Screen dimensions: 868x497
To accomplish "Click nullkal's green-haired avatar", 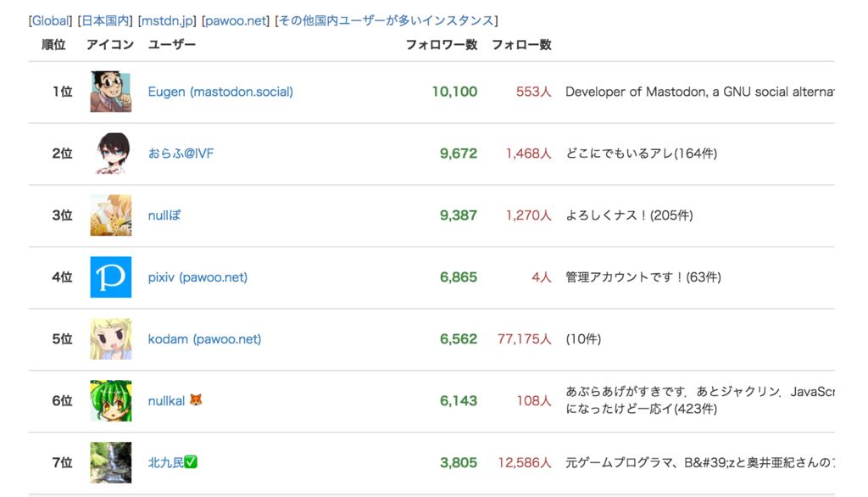I will click(x=111, y=400).
